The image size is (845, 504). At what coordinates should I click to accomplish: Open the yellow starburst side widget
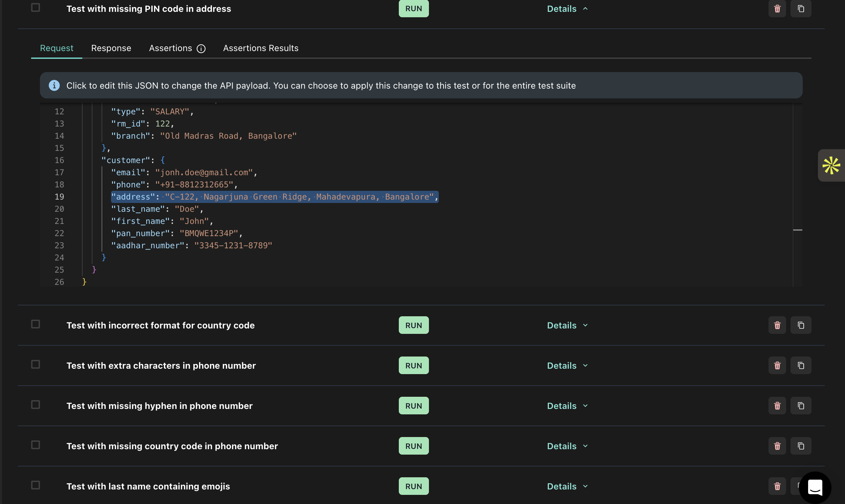coord(831,165)
